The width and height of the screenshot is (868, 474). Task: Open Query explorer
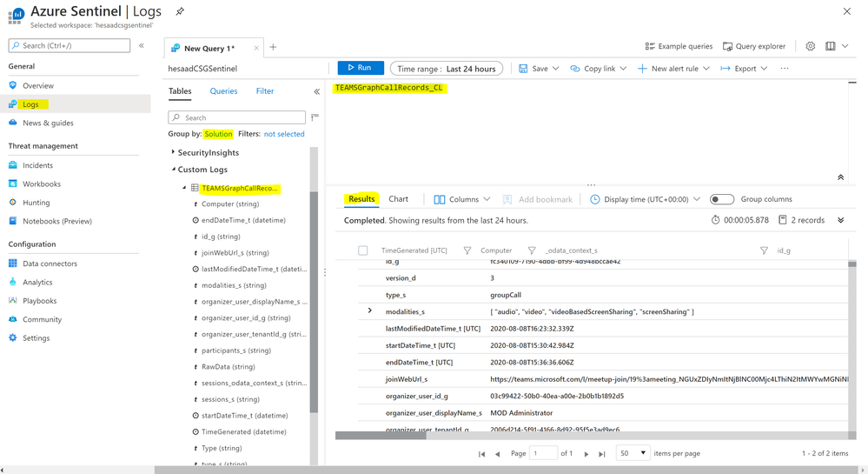pos(754,46)
